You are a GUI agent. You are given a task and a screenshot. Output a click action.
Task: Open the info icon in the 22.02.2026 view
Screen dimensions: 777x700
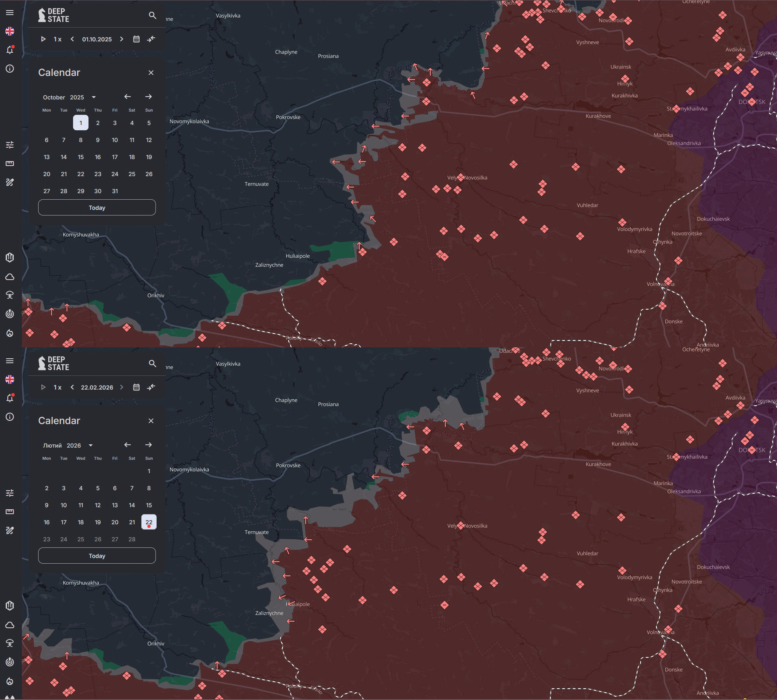coord(10,417)
